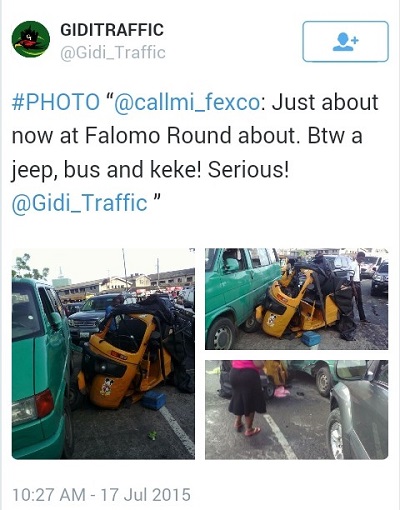
Task: Open the grey @Gidi_Traffic handle under name
Action: [x=113, y=53]
